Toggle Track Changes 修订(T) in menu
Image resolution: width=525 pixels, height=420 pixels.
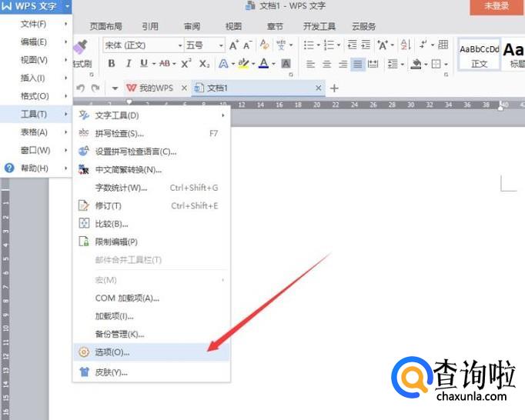(108, 206)
